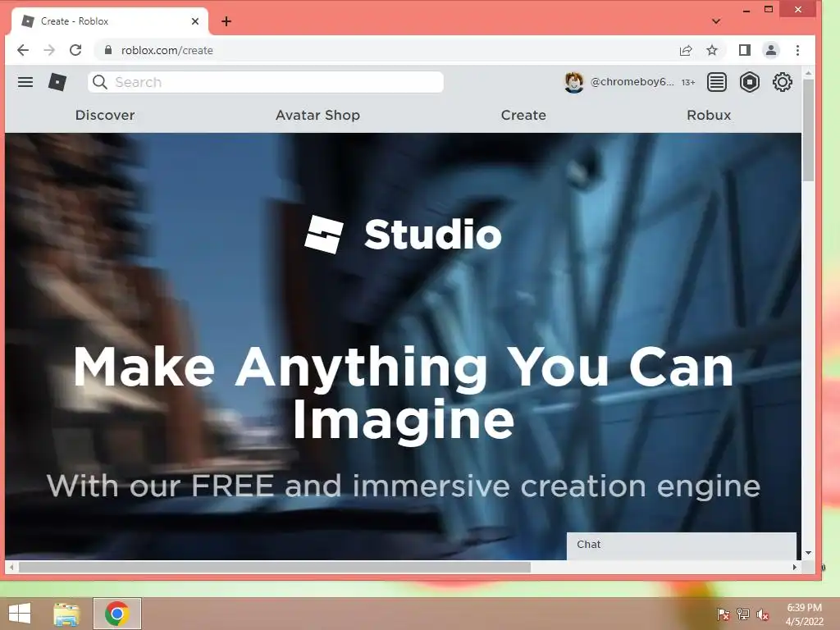Screen dimensions: 840x630
Task: Open the Robux menu item
Action: point(709,115)
